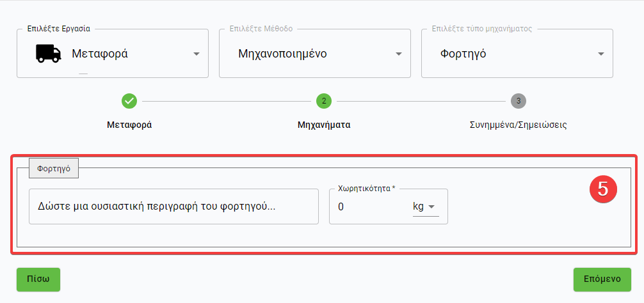
Task: Jump to Συνημμένα/Σημειώσεις step label
Action: [x=519, y=125]
